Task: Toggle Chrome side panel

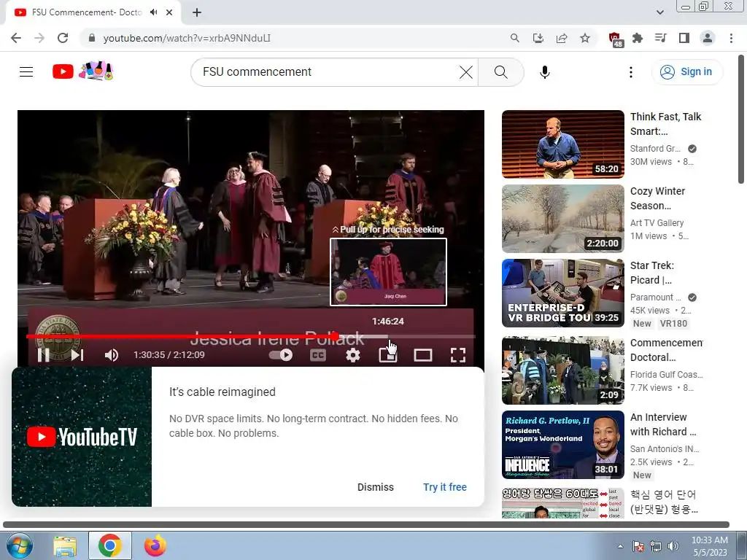Action: click(x=684, y=38)
